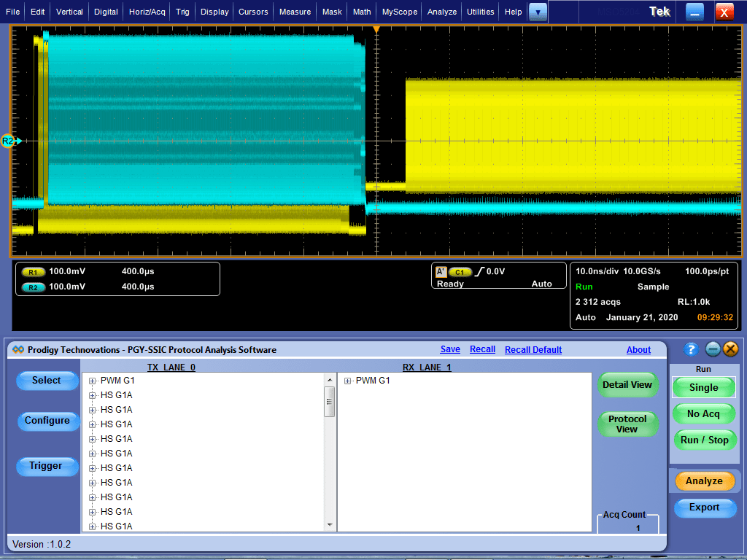Open the Analyze menu
747x560 pixels.
tap(441, 11)
